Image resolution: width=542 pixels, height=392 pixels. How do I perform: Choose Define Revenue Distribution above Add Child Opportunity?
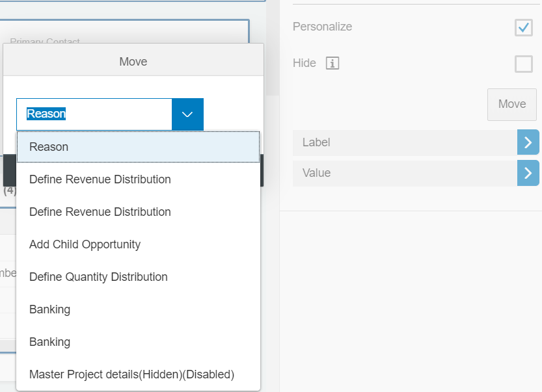point(138,212)
